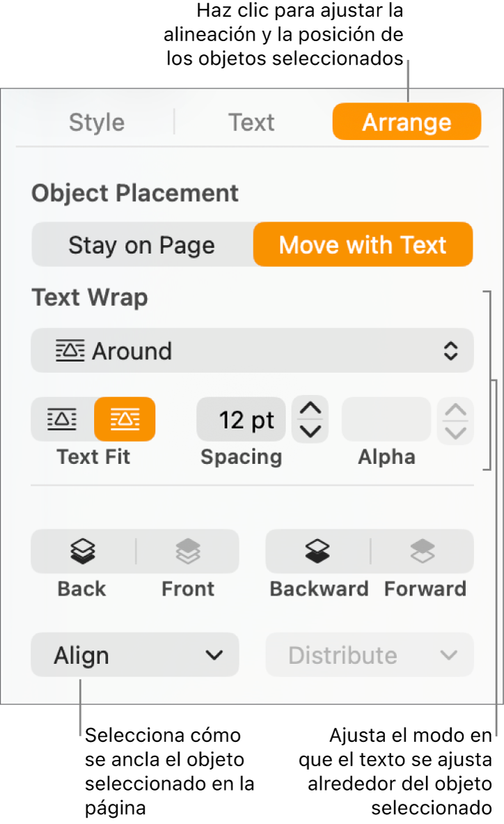The width and height of the screenshot is (504, 824).
Task: Click the Alpha value field
Action: point(386,420)
